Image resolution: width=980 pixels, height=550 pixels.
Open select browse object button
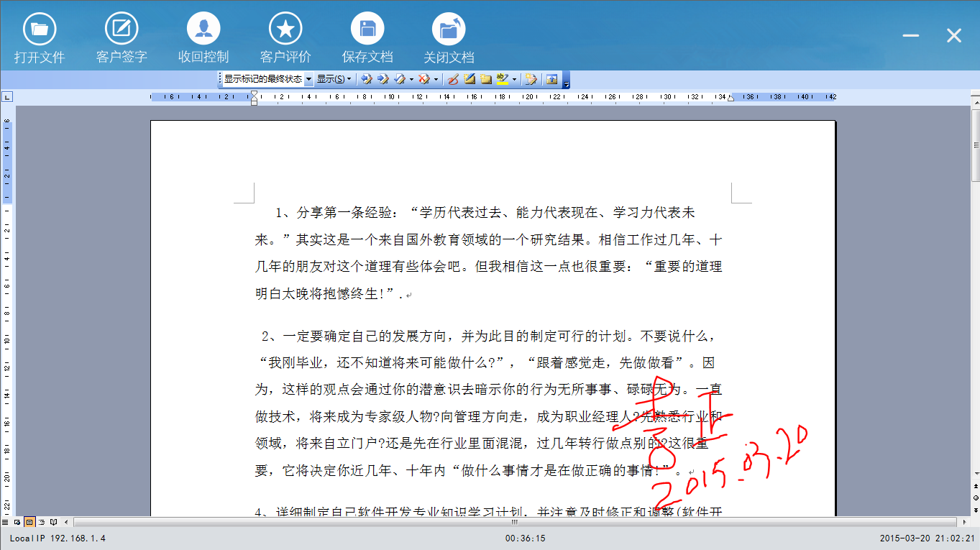976,498
